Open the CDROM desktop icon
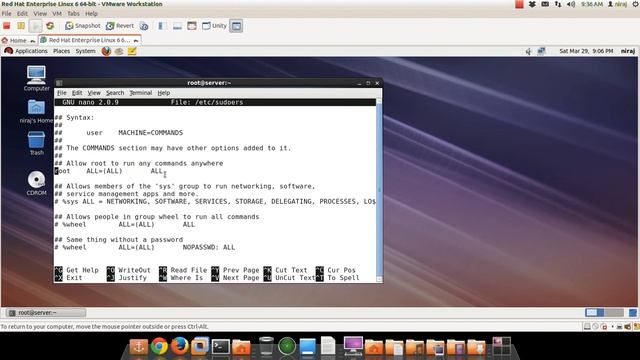 [x=36, y=183]
